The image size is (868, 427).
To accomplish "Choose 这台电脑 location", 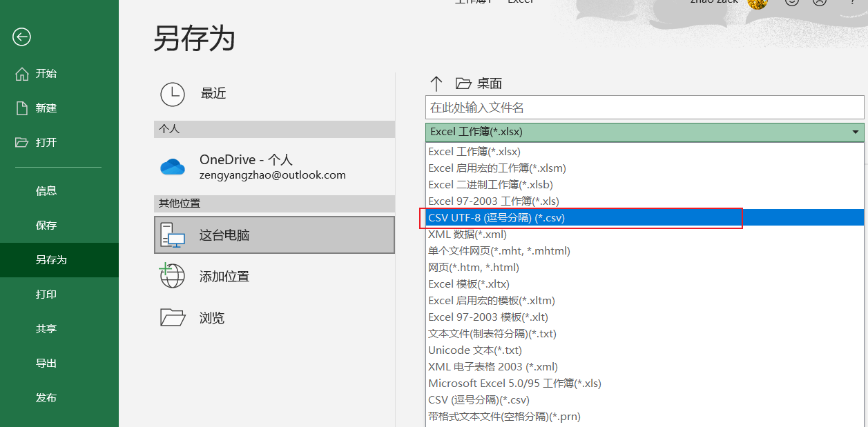I will coord(274,235).
